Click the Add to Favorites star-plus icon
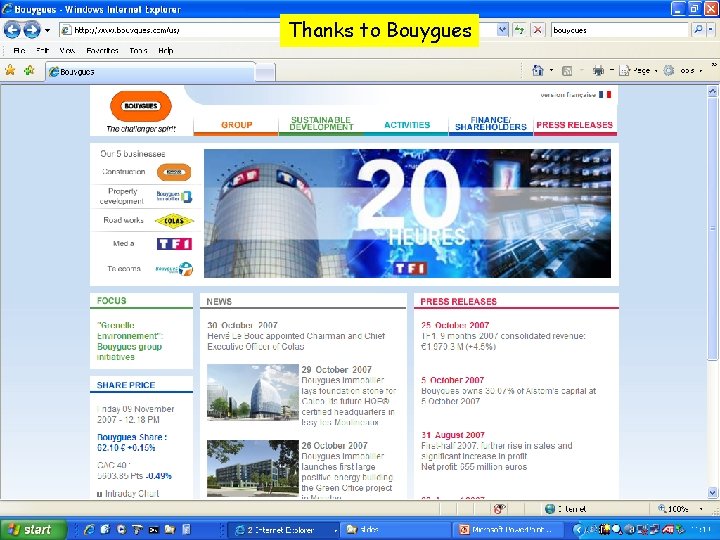The width and height of the screenshot is (720, 540). 29,70
